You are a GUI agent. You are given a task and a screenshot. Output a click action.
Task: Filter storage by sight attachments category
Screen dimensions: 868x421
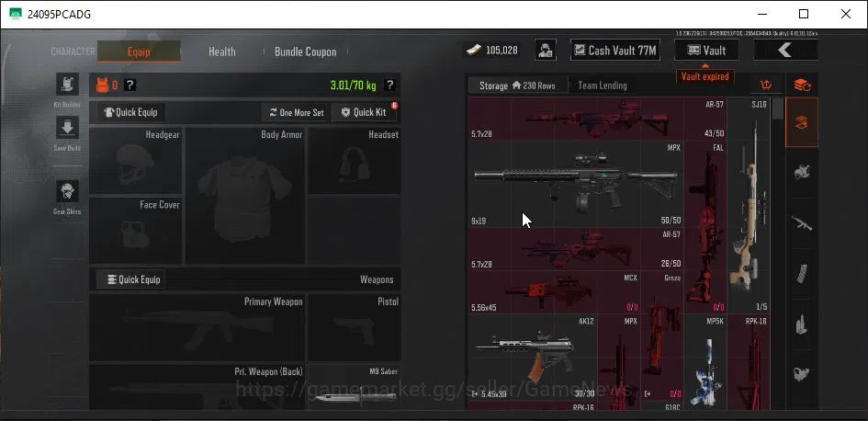(x=802, y=374)
